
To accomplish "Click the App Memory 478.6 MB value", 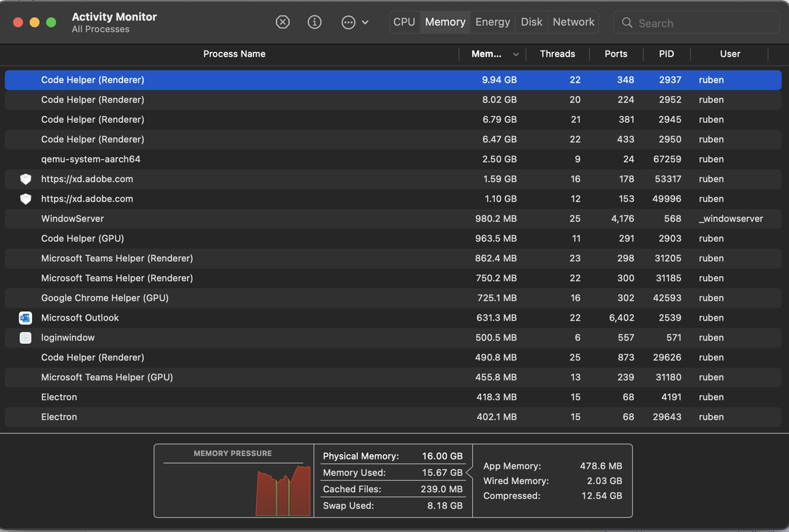I will (601, 466).
